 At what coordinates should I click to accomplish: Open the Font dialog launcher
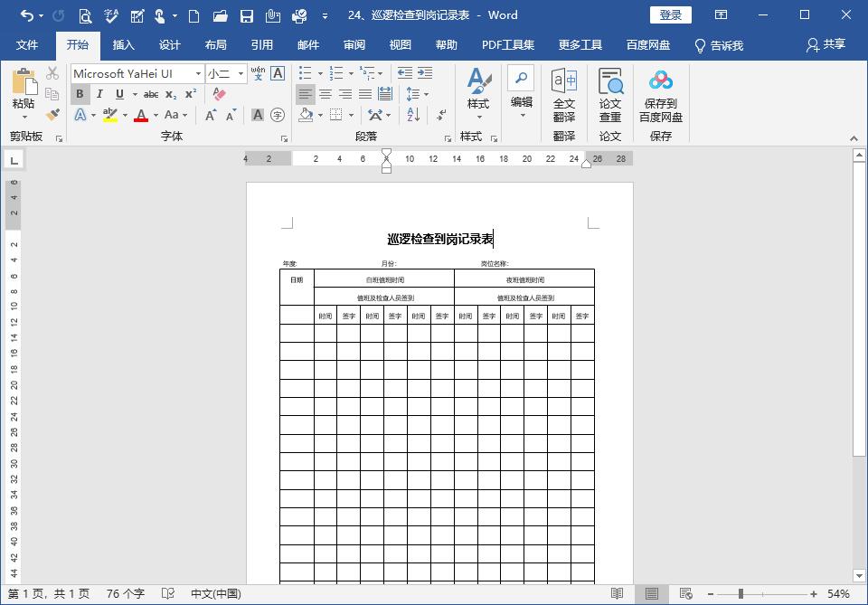point(284,139)
